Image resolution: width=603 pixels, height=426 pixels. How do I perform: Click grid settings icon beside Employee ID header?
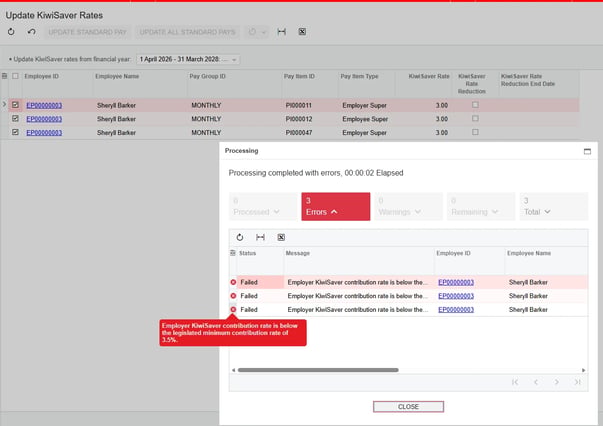click(x=5, y=76)
